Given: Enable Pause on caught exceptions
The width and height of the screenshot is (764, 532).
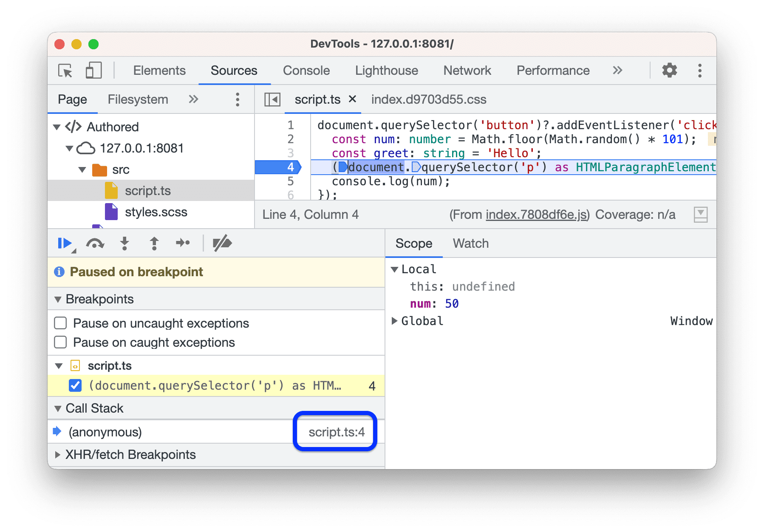Looking at the screenshot, I should coord(60,342).
